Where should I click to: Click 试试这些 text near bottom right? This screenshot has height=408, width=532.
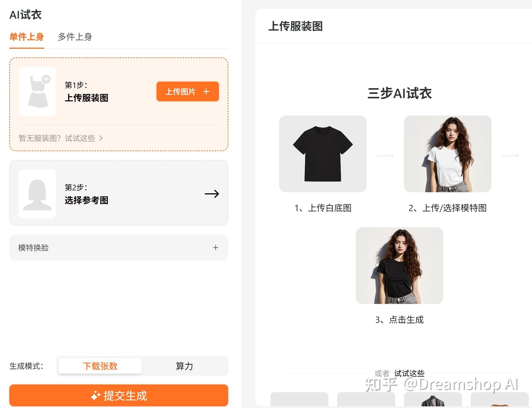tap(409, 373)
